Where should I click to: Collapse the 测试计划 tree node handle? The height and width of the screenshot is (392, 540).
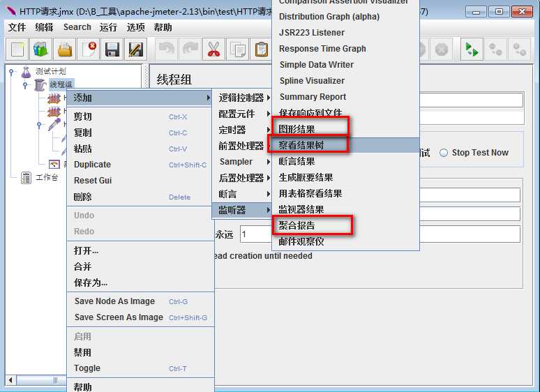[x=11, y=72]
